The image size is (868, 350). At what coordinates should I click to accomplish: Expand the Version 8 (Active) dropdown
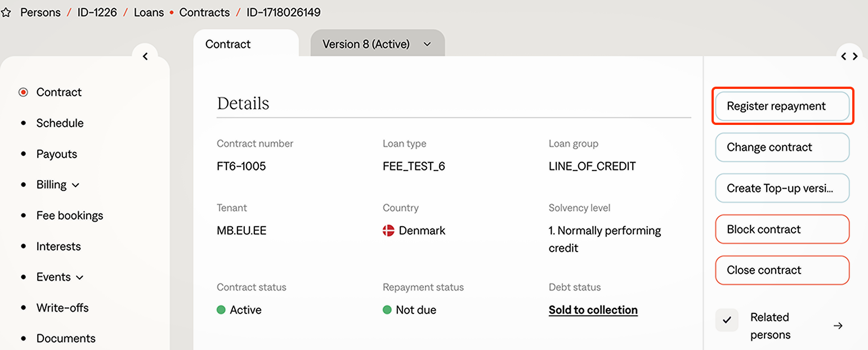(427, 44)
